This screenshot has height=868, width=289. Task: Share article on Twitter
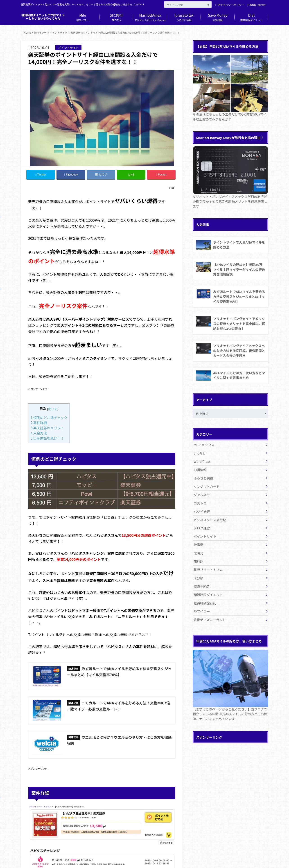(41, 175)
